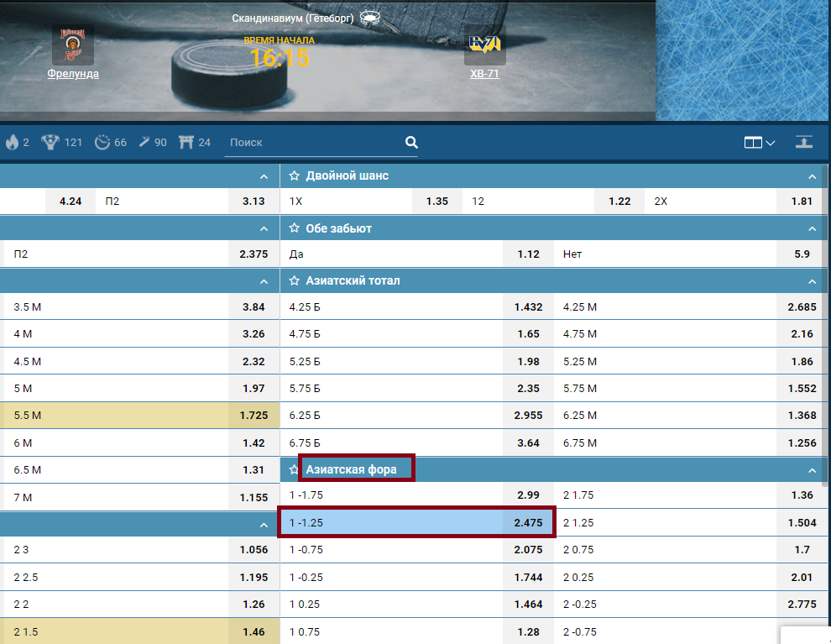
Task: Select the hockey stick filter showing 90
Action: point(144,143)
